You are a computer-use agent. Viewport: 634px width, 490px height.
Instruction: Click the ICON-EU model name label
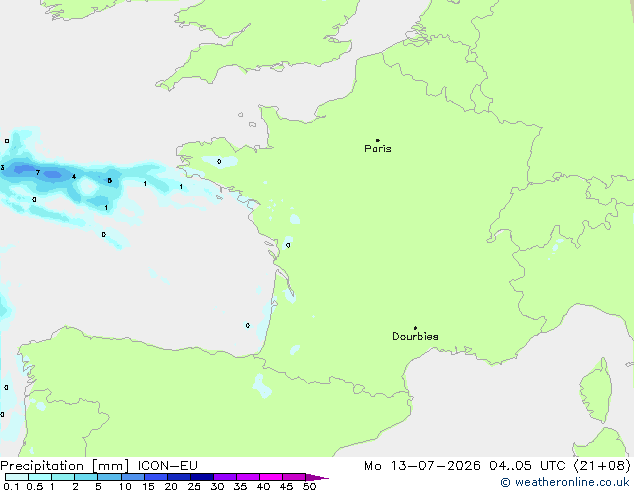coord(167,466)
